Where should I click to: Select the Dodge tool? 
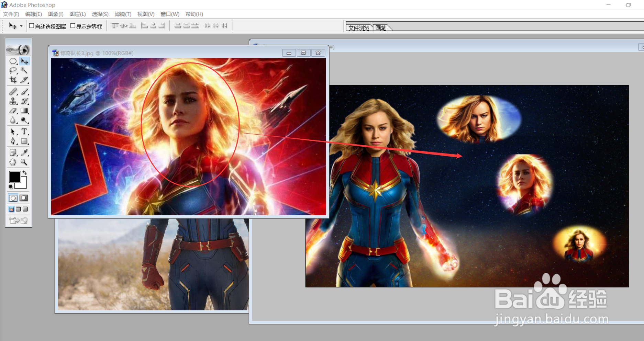coord(24,120)
